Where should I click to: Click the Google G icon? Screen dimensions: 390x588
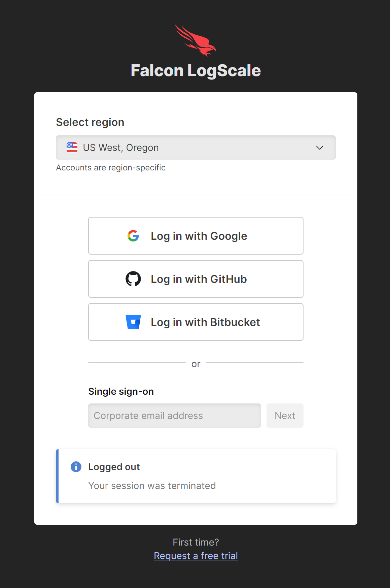click(x=133, y=236)
